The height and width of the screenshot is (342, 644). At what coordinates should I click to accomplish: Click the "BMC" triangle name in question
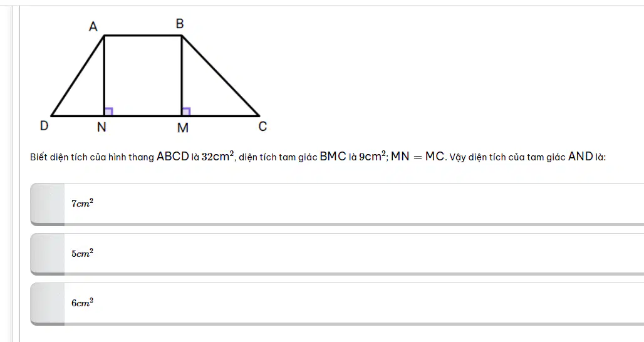[333, 157]
